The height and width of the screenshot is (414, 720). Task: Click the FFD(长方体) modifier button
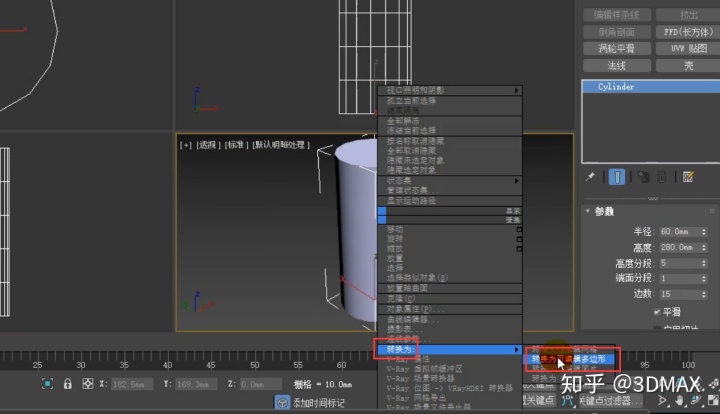point(688,32)
